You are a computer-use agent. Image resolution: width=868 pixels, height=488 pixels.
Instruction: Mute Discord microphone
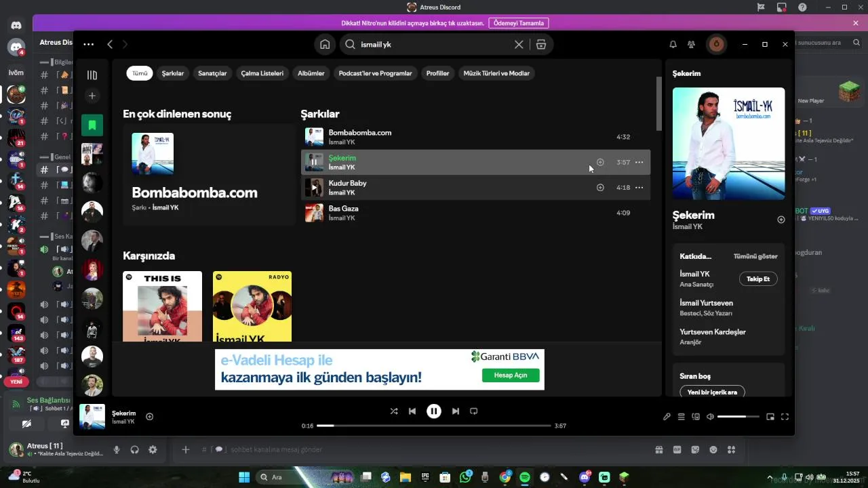pos(117,449)
